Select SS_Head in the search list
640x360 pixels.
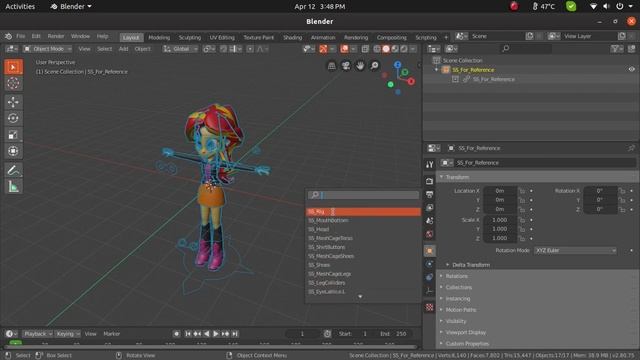(363, 229)
